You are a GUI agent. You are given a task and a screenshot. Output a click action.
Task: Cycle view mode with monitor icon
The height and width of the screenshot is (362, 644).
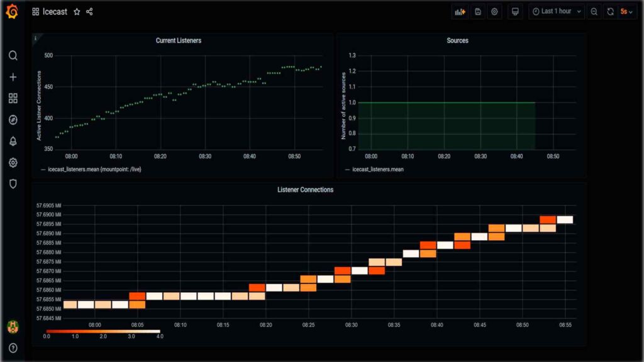point(515,12)
